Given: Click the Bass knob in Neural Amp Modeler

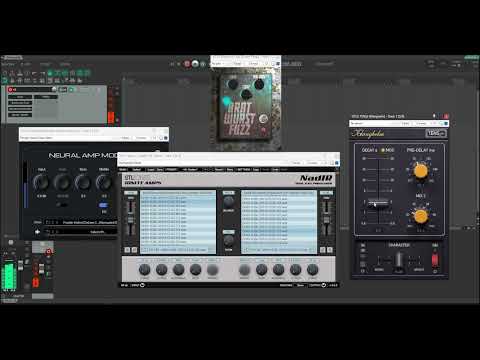Looking at the screenshot, I should [83, 183].
